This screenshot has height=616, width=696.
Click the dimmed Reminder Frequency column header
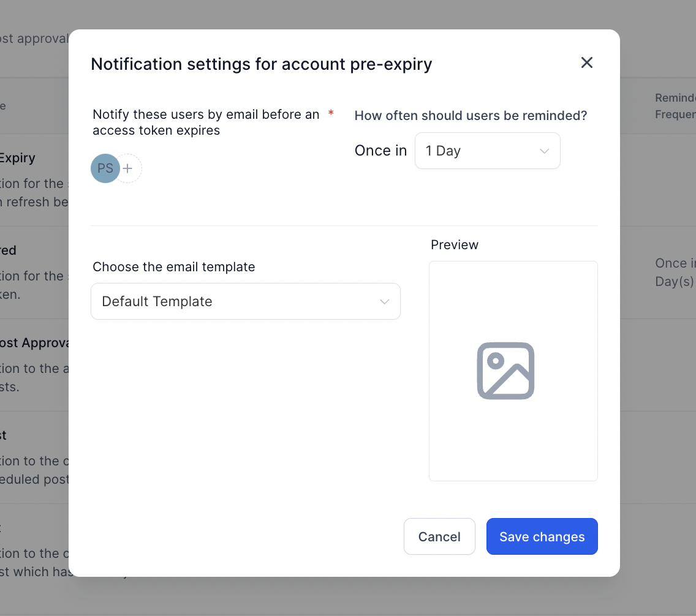[675, 106]
